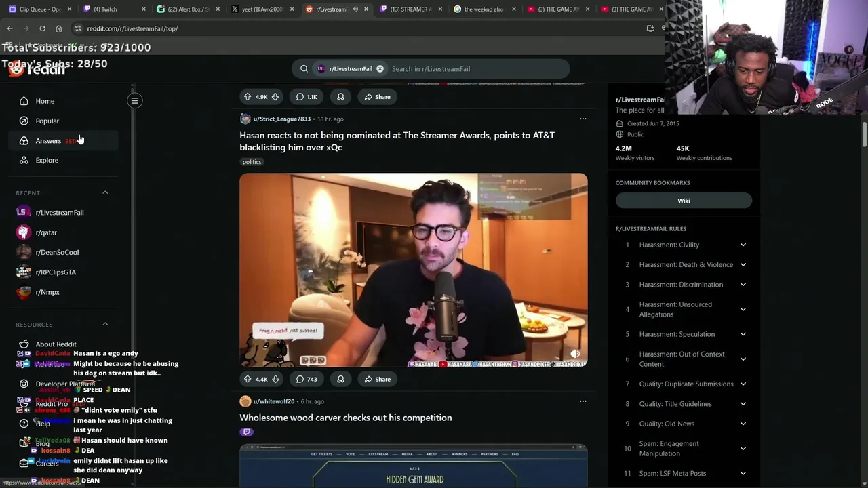Share the Hasan Streamer Awards post
The image size is (868, 488).
click(x=377, y=380)
